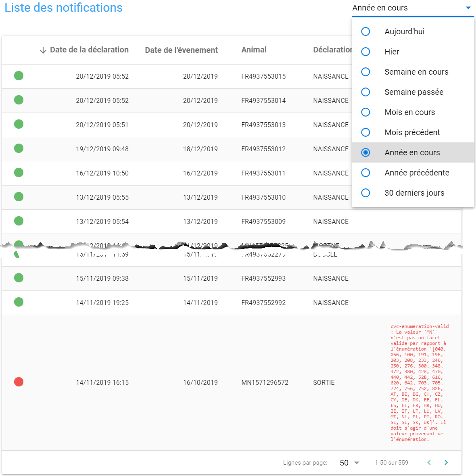Click declaration date 14/11/2019 19:25

click(x=102, y=303)
